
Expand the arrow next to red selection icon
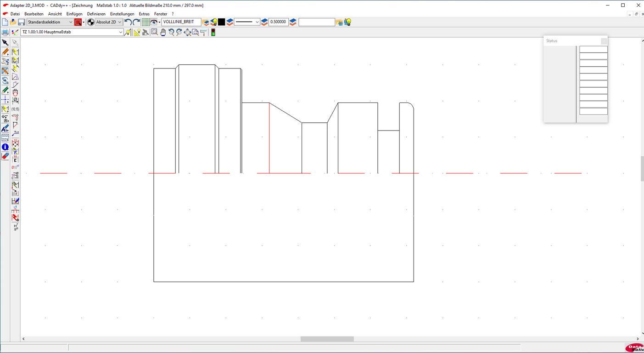84,22
